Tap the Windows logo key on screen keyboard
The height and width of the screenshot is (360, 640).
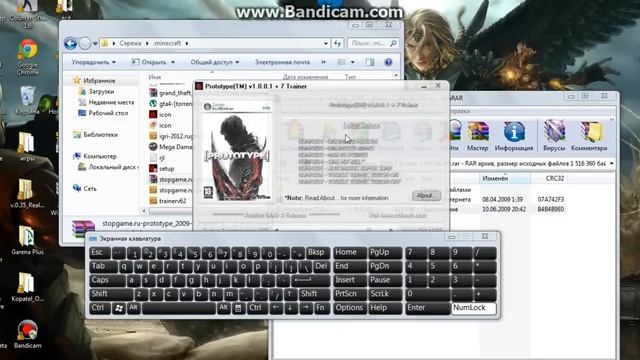(x=119, y=308)
